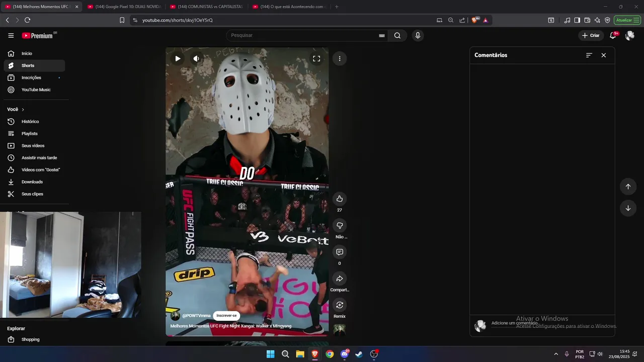Open Seus vídeos in the sidebar

(x=34, y=146)
